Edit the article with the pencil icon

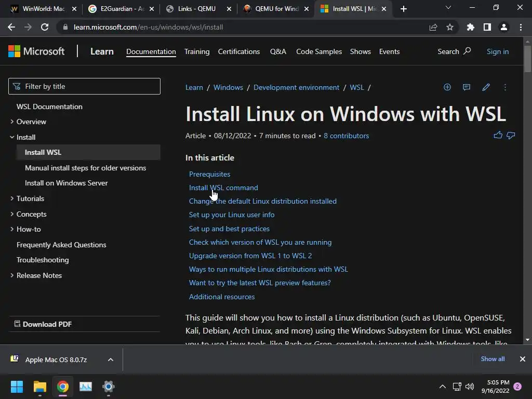point(486,87)
